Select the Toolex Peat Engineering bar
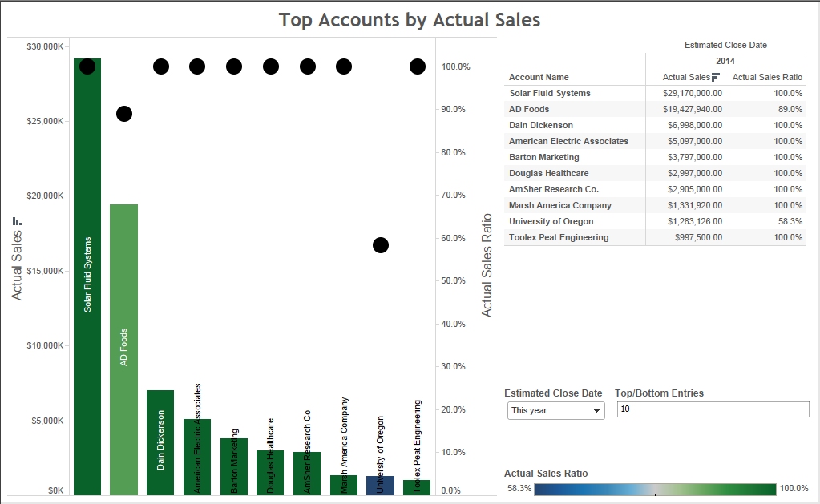 (417, 487)
